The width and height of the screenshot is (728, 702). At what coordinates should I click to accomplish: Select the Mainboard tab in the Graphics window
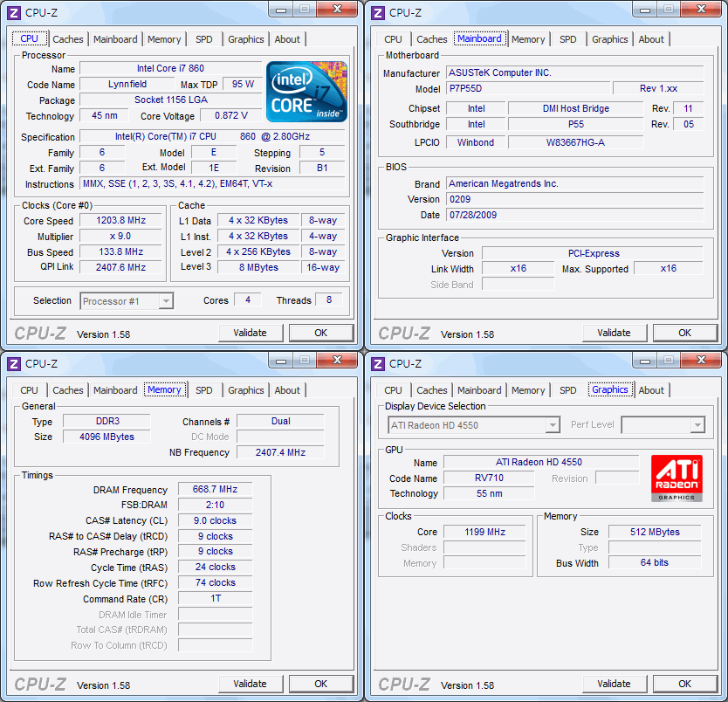pos(479,390)
